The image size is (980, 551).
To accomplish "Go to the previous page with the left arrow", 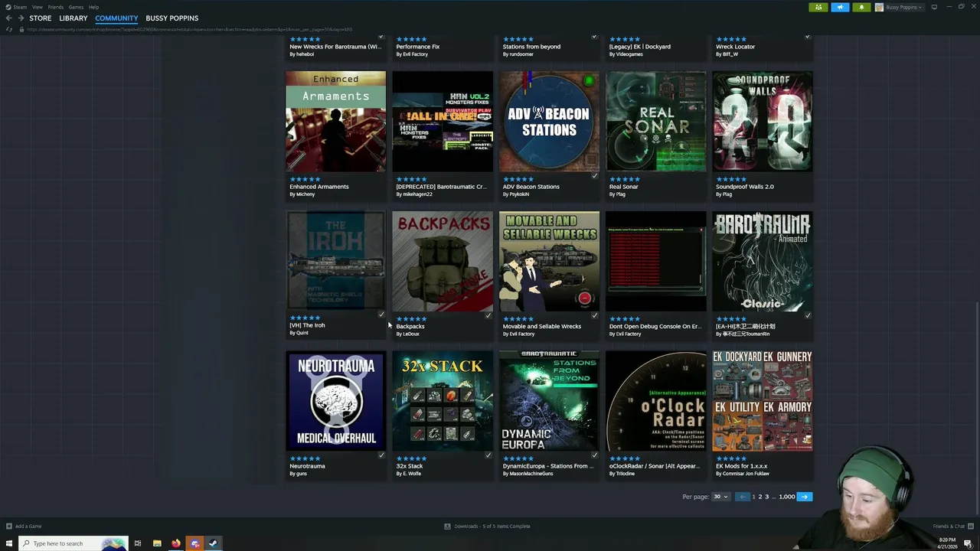I will [x=742, y=497].
